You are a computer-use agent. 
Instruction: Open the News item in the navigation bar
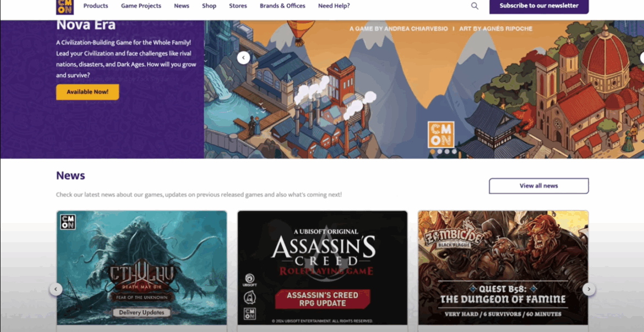(182, 6)
